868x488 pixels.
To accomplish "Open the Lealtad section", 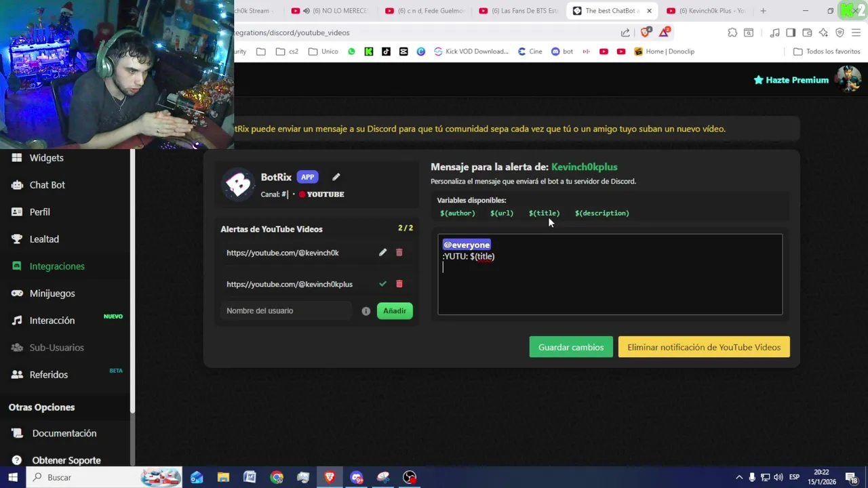I will coord(44,239).
